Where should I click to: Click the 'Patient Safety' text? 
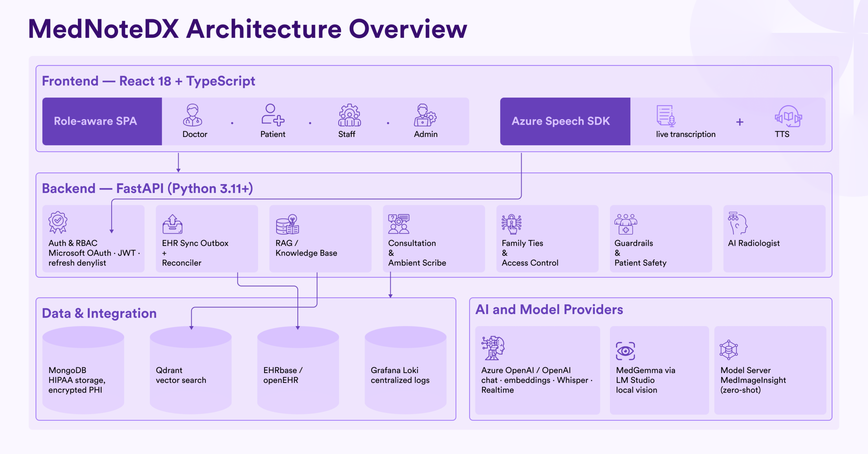pos(640,263)
